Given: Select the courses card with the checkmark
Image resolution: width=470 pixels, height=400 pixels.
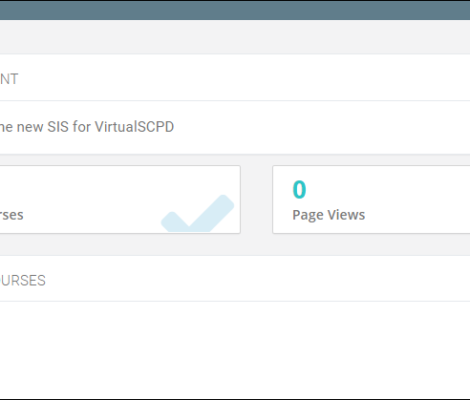Looking at the screenshot, I should [x=120, y=199].
